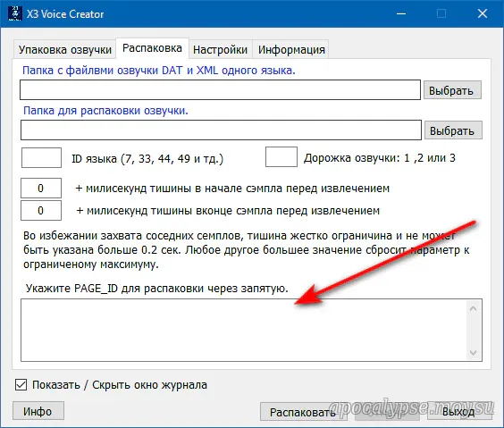Click the label Укажите PAGE_ID для распаковки через запятую.
The height and width of the screenshot is (428, 504).
pos(157,289)
